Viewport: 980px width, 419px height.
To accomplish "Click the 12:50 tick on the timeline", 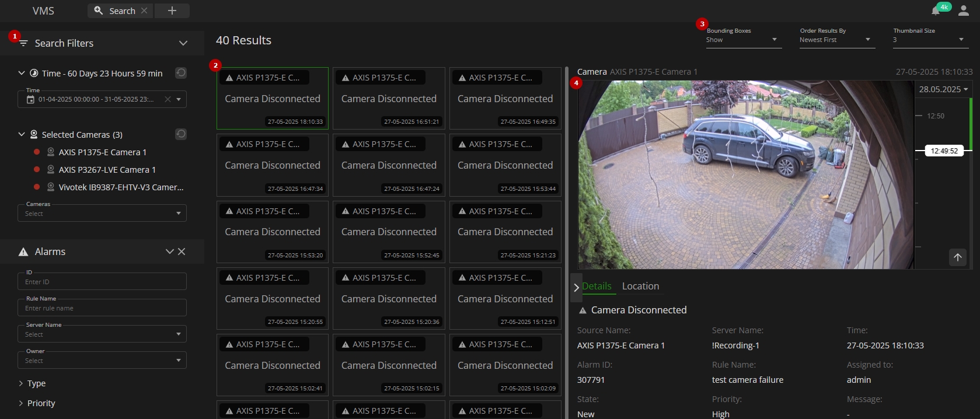I will (x=936, y=116).
